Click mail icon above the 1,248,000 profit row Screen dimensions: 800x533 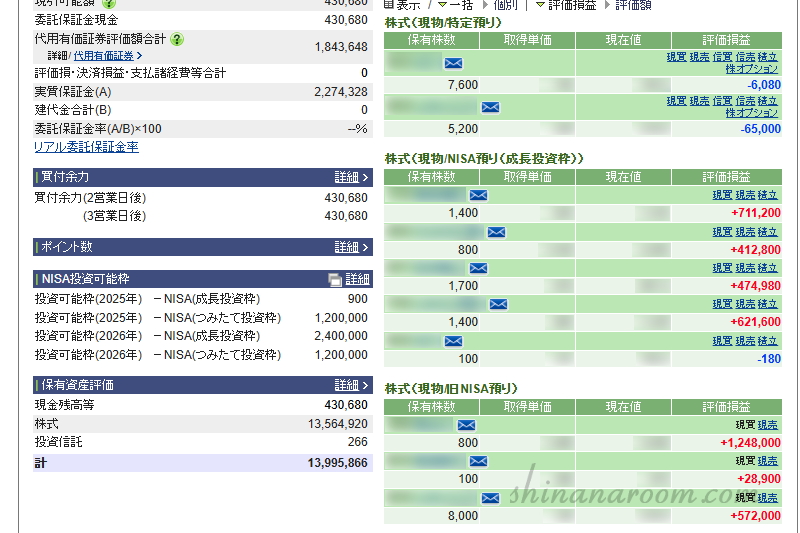click(x=465, y=425)
